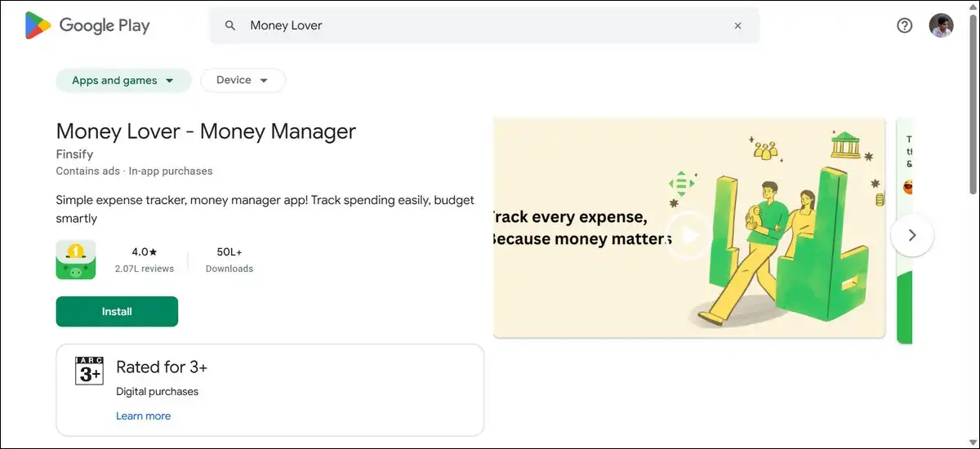Open the Device dropdown
980x449 pixels.
[x=243, y=80]
